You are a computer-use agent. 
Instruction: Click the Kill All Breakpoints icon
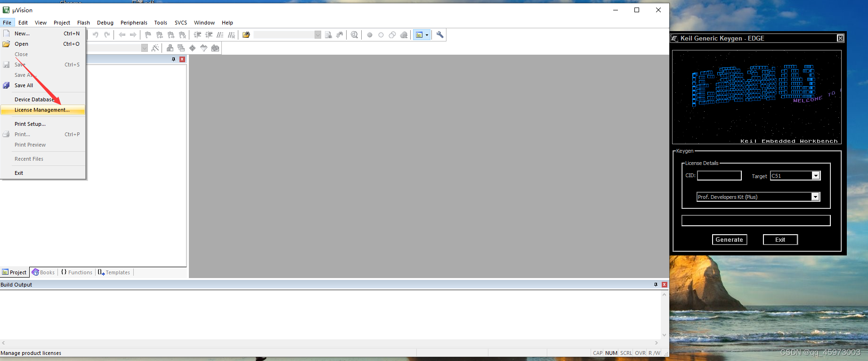[404, 35]
